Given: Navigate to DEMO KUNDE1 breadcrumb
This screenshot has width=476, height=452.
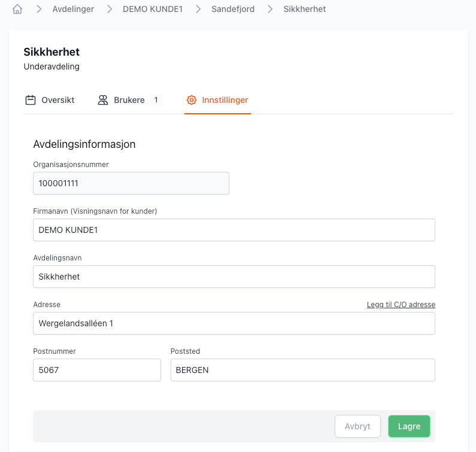Looking at the screenshot, I should [153, 10].
